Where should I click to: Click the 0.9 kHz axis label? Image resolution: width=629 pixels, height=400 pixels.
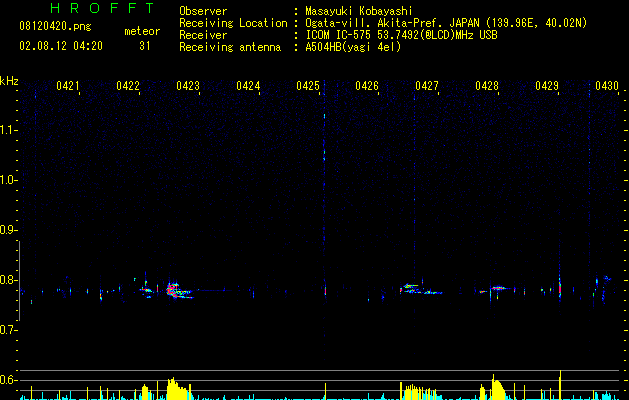coord(7,230)
